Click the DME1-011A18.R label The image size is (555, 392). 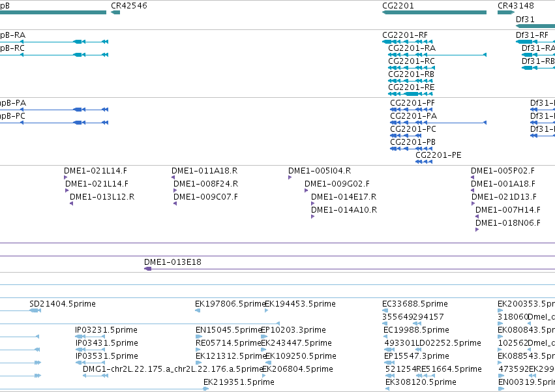point(205,171)
